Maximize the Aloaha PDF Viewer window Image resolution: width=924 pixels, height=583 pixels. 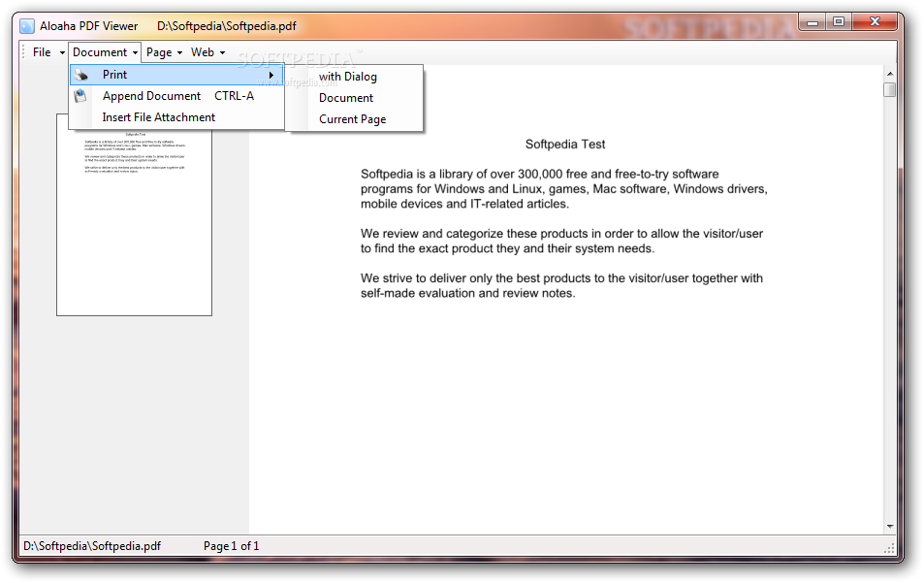pyautogui.click(x=839, y=22)
